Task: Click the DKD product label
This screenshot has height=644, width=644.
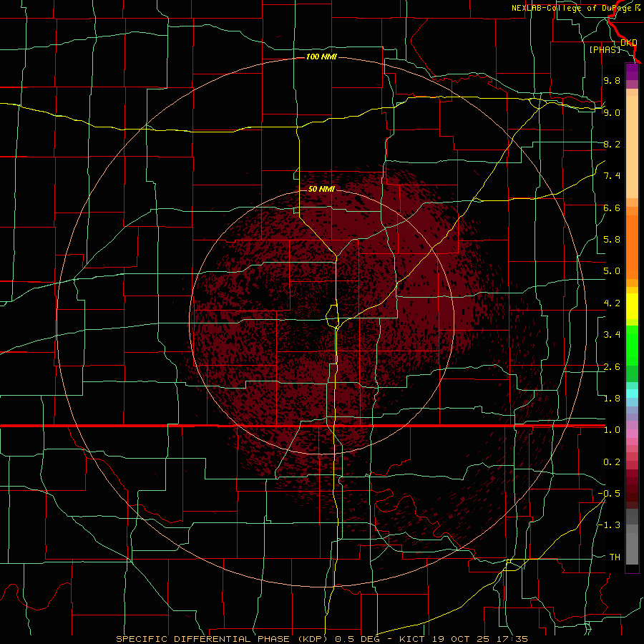Action: click(x=629, y=42)
